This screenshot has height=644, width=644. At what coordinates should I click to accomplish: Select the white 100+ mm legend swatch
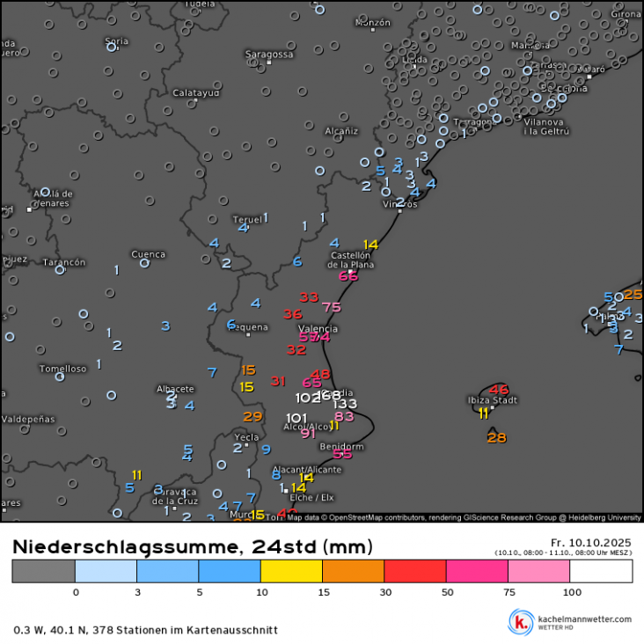click(x=601, y=572)
